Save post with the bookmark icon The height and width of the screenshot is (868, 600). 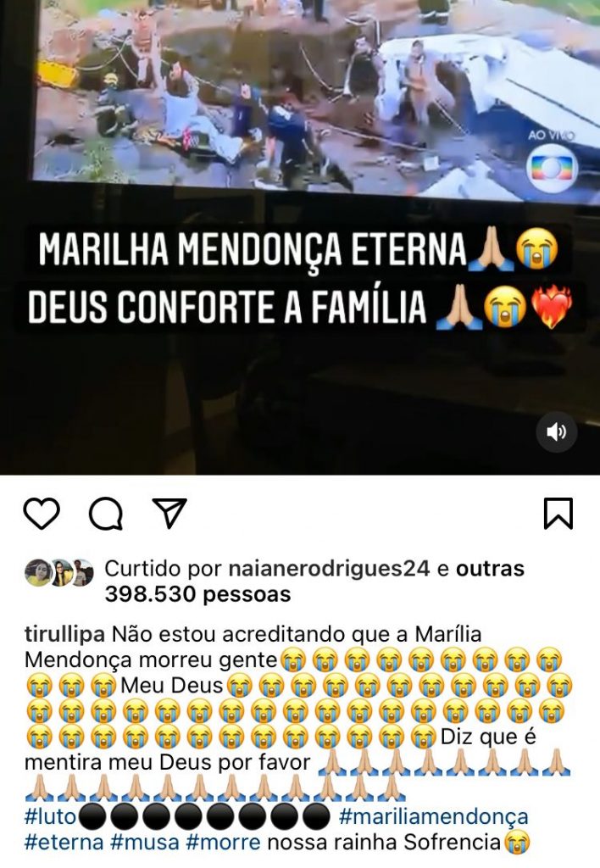coord(558,513)
